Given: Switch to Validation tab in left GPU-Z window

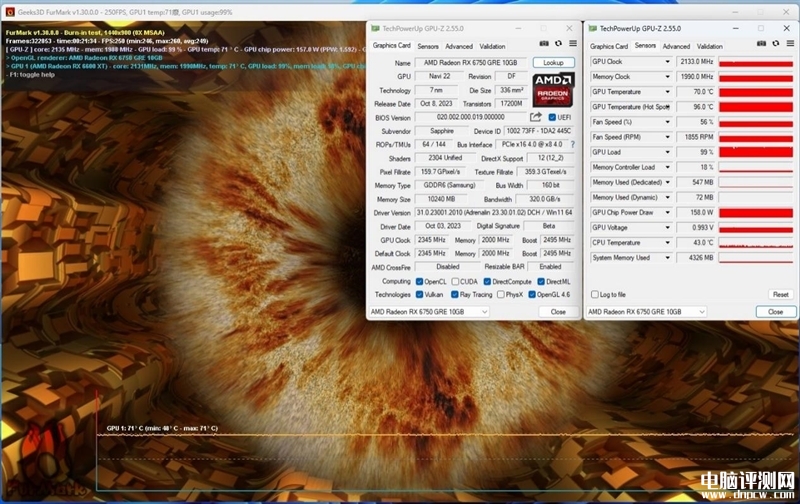Looking at the screenshot, I should (492, 46).
